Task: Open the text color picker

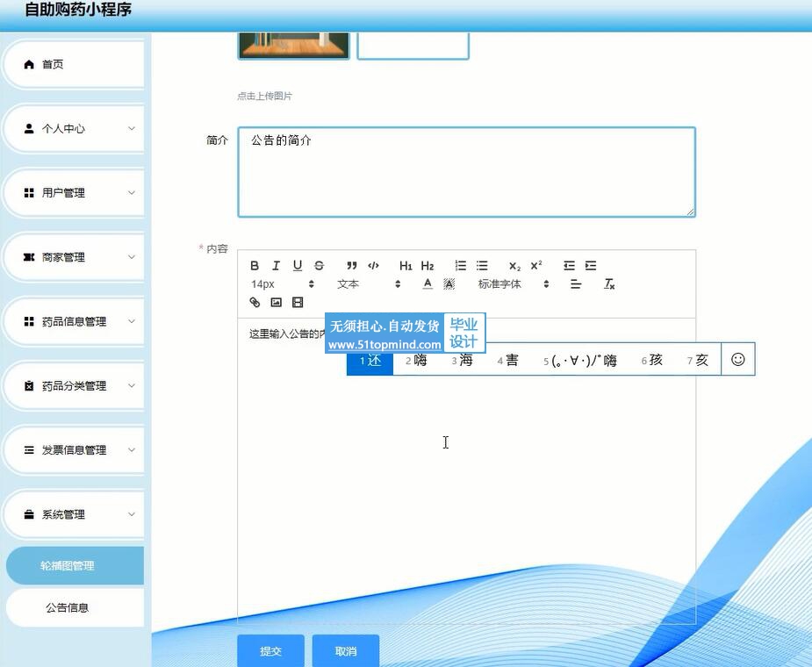Action: coord(428,284)
